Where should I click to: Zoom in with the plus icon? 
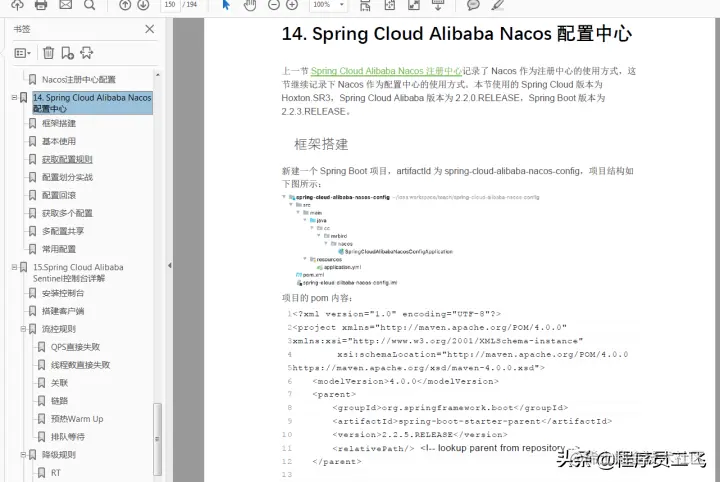[x=292, y=5]
